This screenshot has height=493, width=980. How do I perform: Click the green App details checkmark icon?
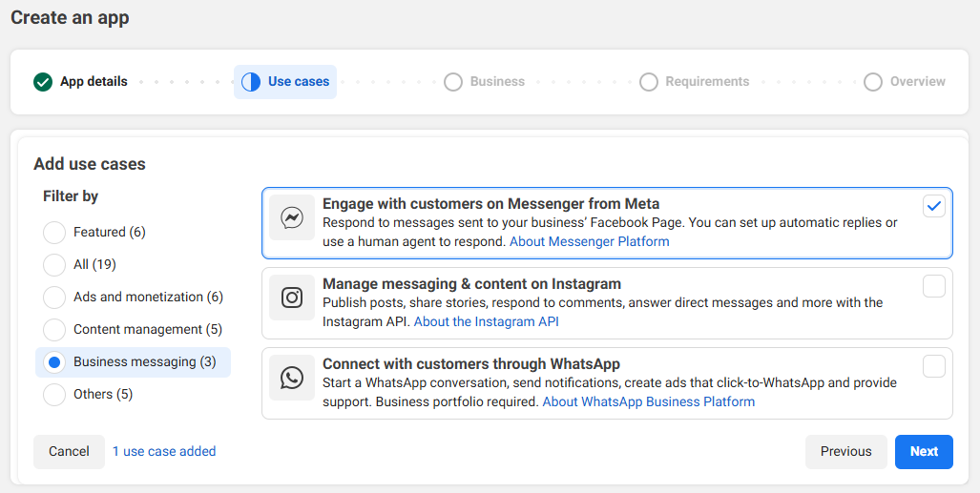tap(43, 82)
